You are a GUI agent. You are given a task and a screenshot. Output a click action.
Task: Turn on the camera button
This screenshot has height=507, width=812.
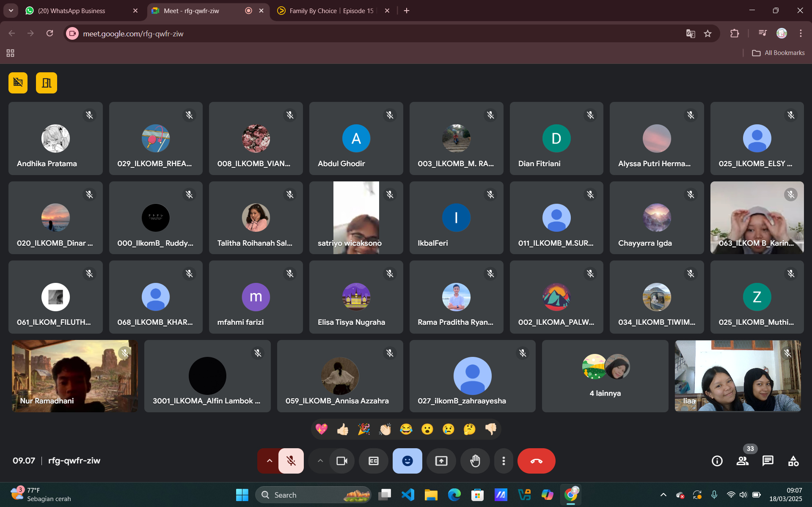[341, 461]
